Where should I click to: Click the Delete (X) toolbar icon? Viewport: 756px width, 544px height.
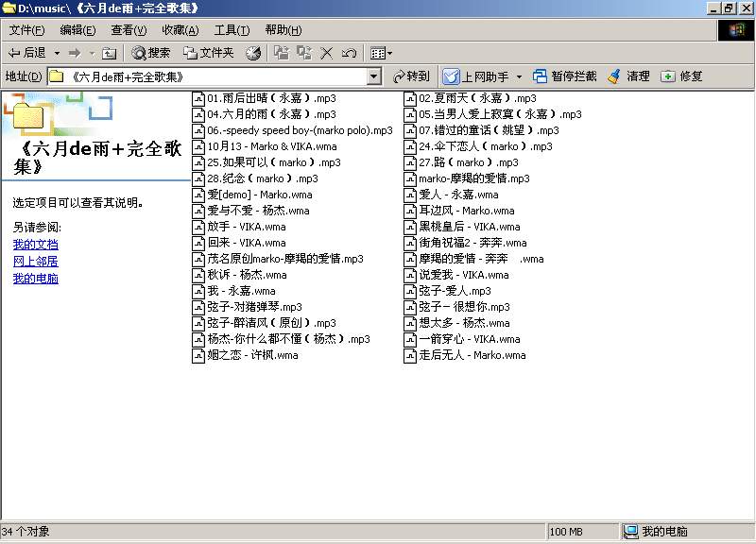(327, 53)
